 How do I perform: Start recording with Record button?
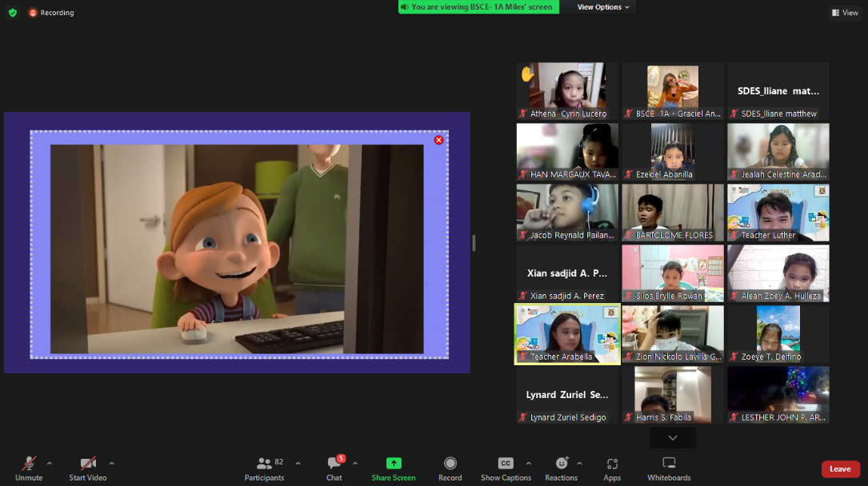coord(450,468)
